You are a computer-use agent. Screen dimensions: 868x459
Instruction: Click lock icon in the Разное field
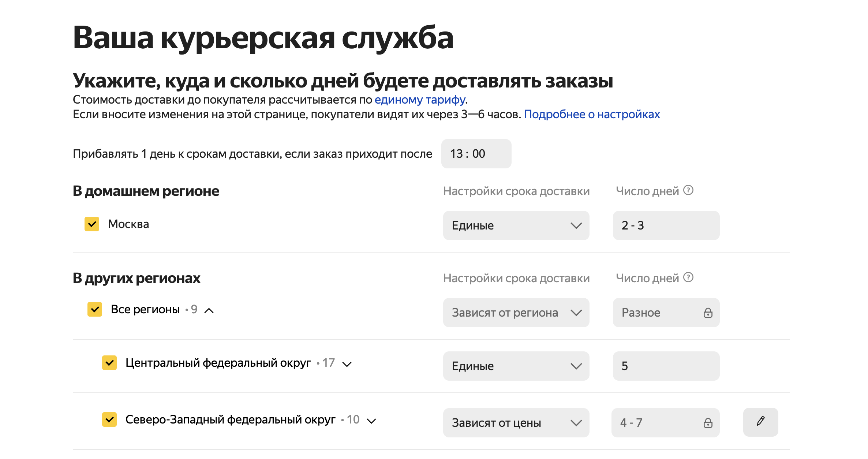tap(708, 313)
